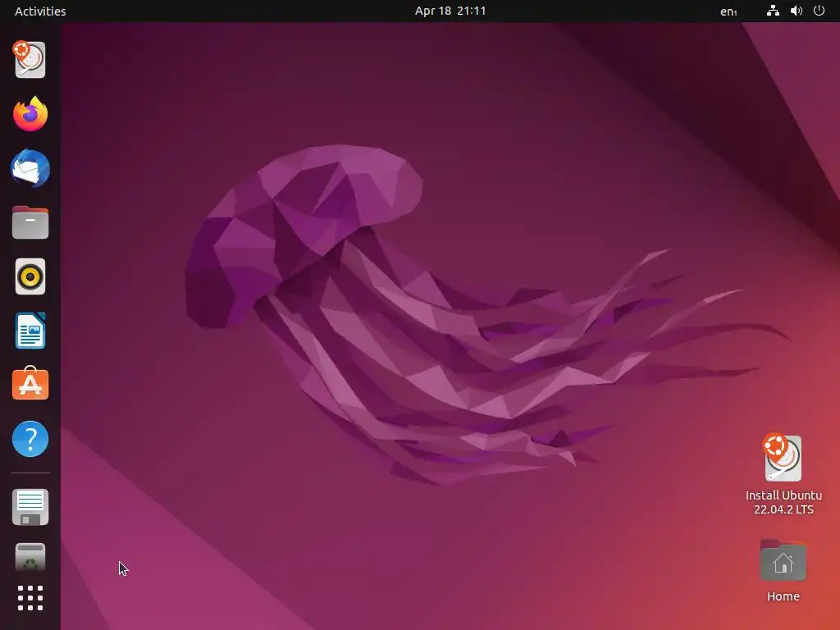Screen dimensions: 840x630
Task: Open the en keyboard layout menu
Action: point(728,11)
